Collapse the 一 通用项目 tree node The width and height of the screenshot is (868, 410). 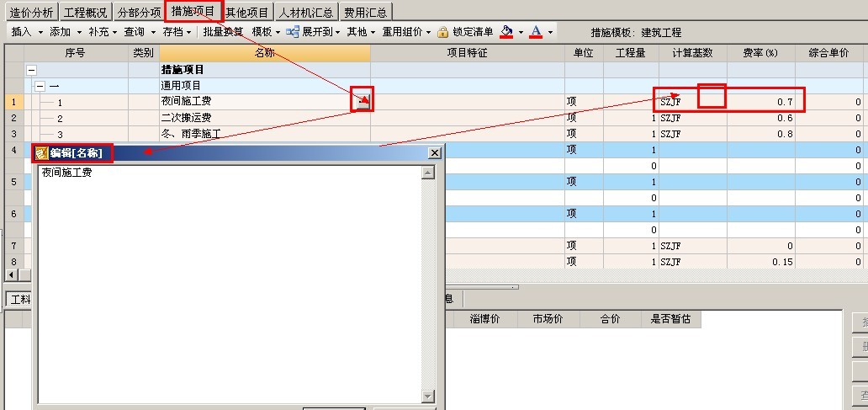[x=40, y=87]
